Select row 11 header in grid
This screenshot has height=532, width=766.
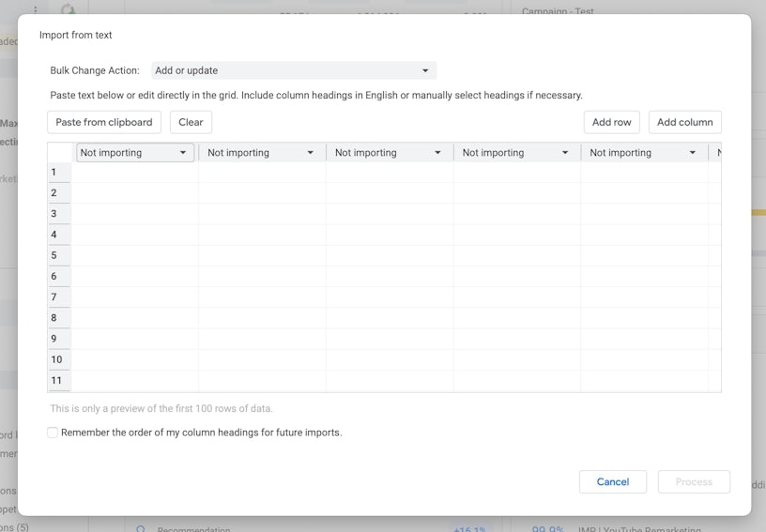58,380
